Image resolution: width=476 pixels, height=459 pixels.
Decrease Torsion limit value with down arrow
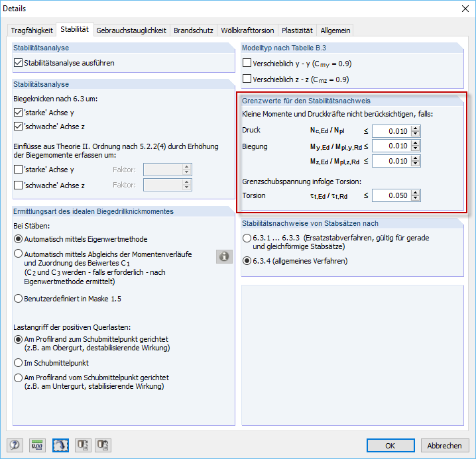[415, 198]
